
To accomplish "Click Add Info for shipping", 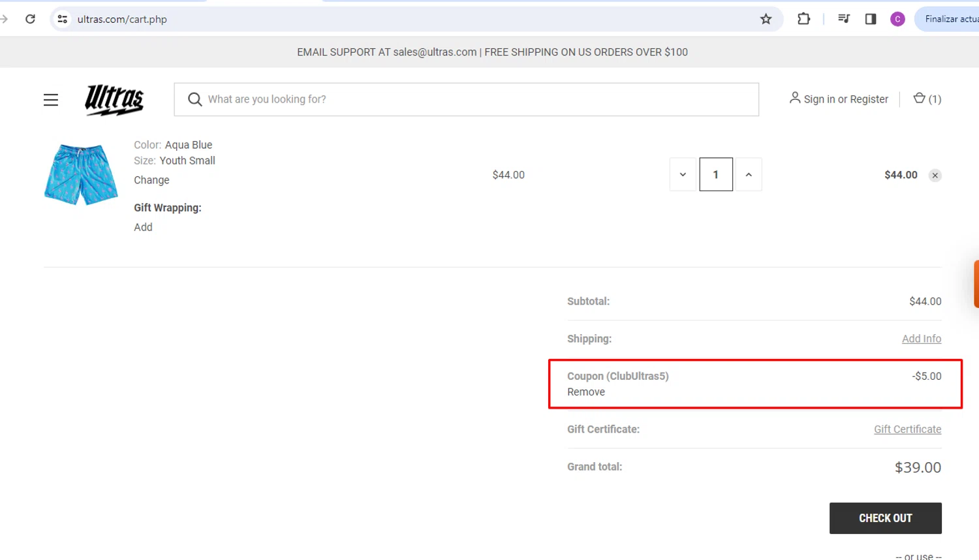I will coord(922,339).
